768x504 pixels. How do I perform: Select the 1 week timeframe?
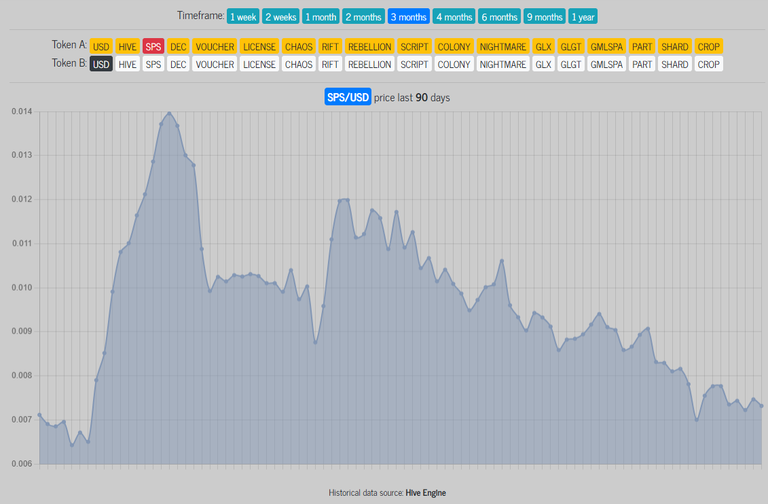243,17
